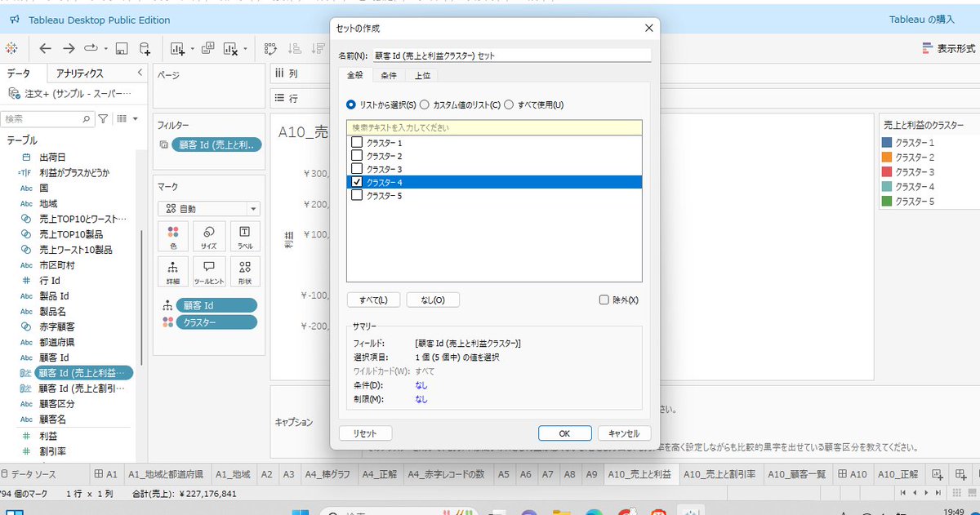Click the data pane filter funnel icon
This screenshot has height=515, width=980.
tap(103, 118)
